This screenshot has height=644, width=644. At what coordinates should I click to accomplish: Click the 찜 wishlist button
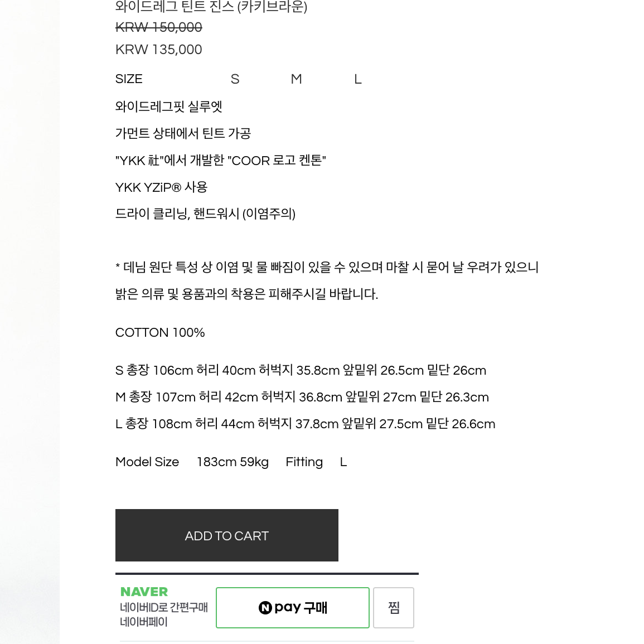(x=394, y=607)
